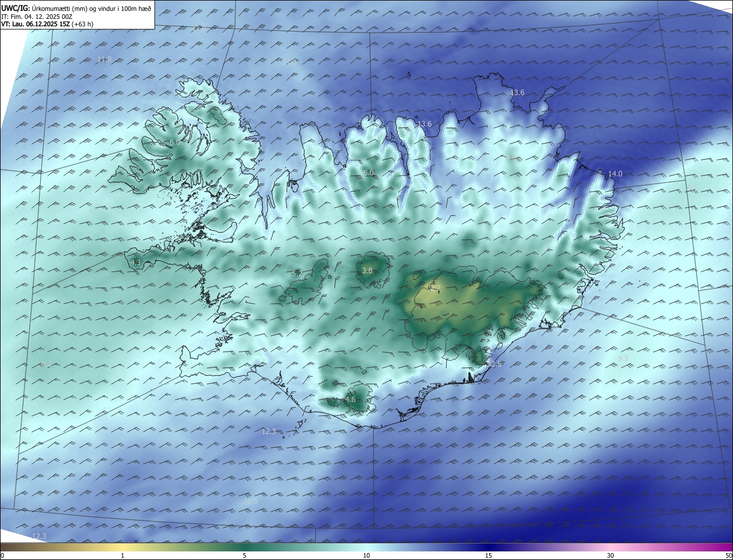Click the 5 tick label on the color scale
Image resolution: width=733 pixels, height=560 pixels.
[245, 555]
